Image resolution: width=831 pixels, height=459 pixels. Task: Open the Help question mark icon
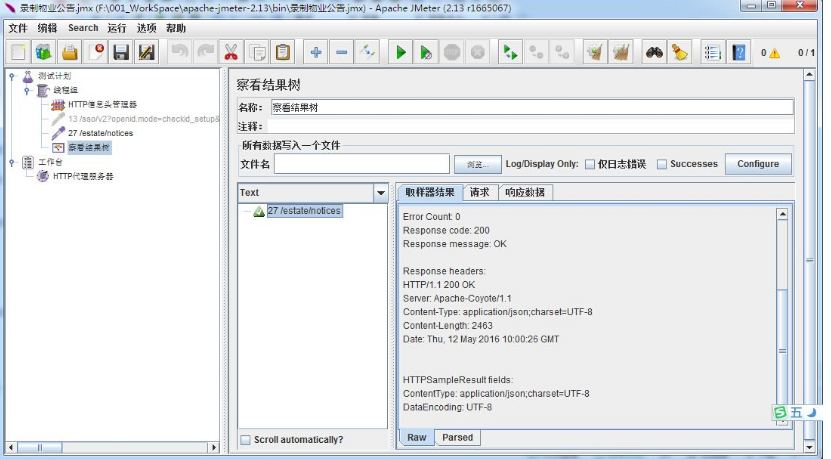click(x=738, y=52)
